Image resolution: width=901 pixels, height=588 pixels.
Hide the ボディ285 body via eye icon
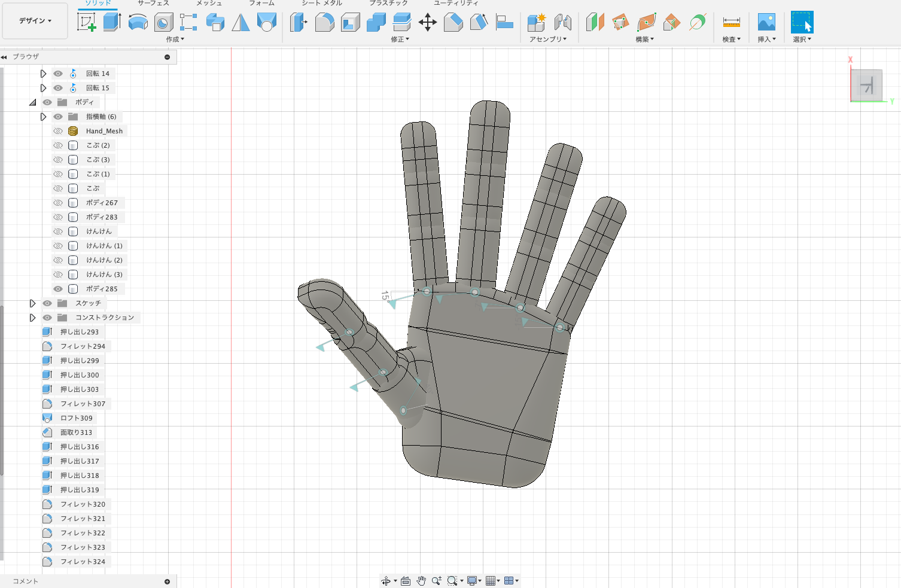(x=58, y=289)
